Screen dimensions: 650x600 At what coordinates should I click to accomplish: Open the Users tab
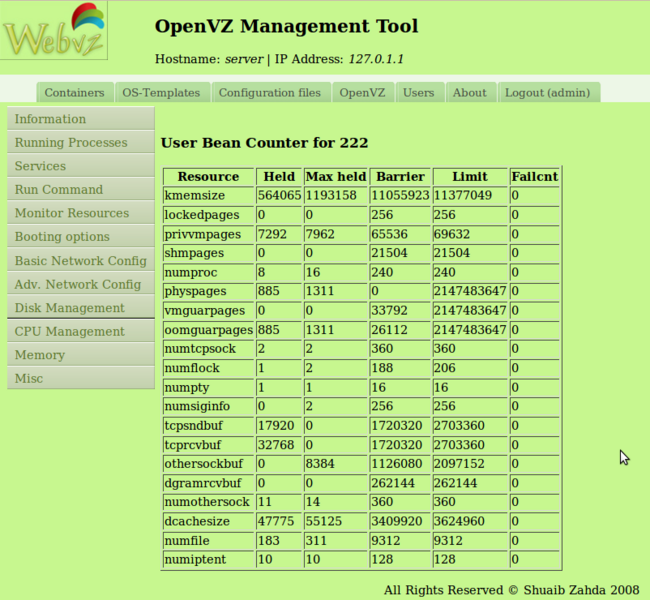(x=419, y=92)
